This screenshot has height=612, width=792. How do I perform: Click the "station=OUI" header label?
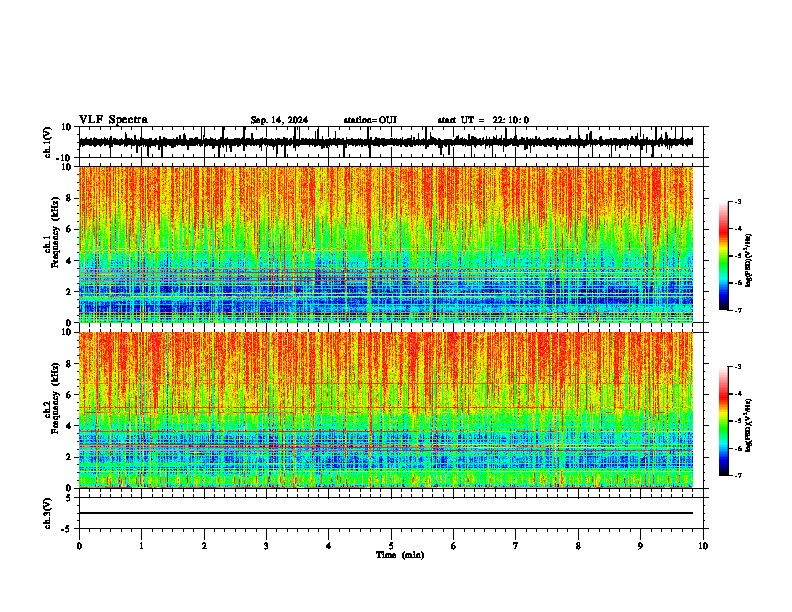[x=370, y=120]
